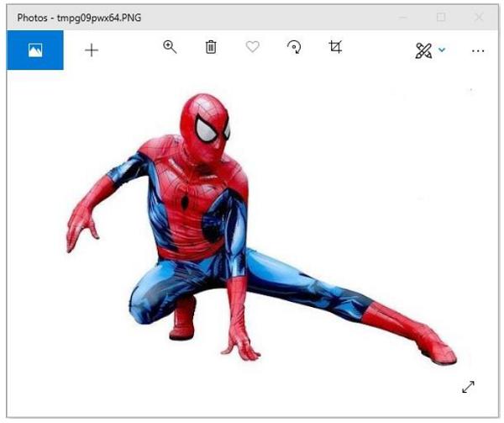
Task: Open the three-dot See more menu
Action: [x=478, y=51]
